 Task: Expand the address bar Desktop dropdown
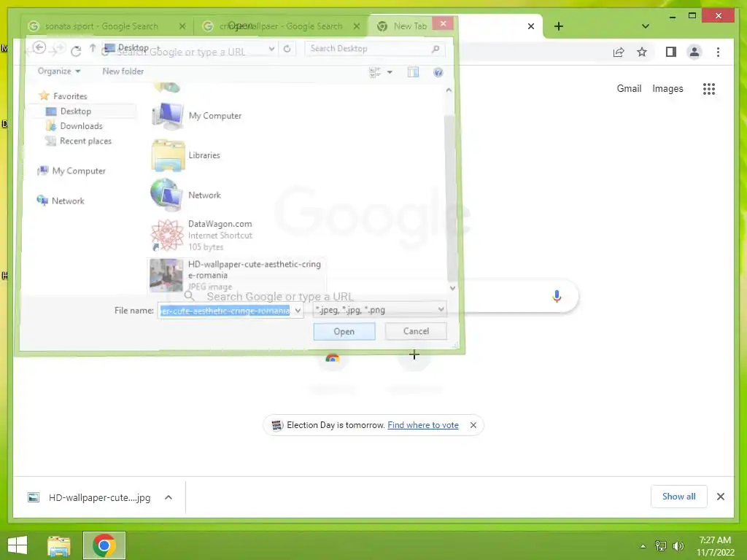coord(271,49)
